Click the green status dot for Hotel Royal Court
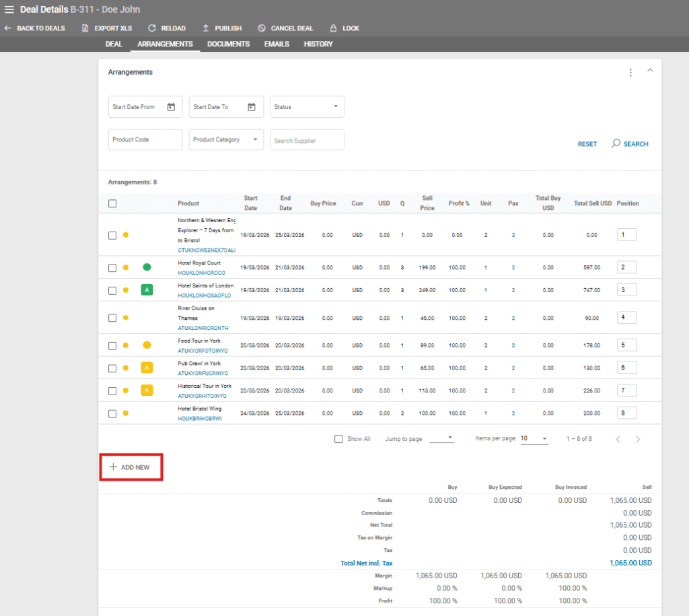689x616 pixels. (147, 267)
